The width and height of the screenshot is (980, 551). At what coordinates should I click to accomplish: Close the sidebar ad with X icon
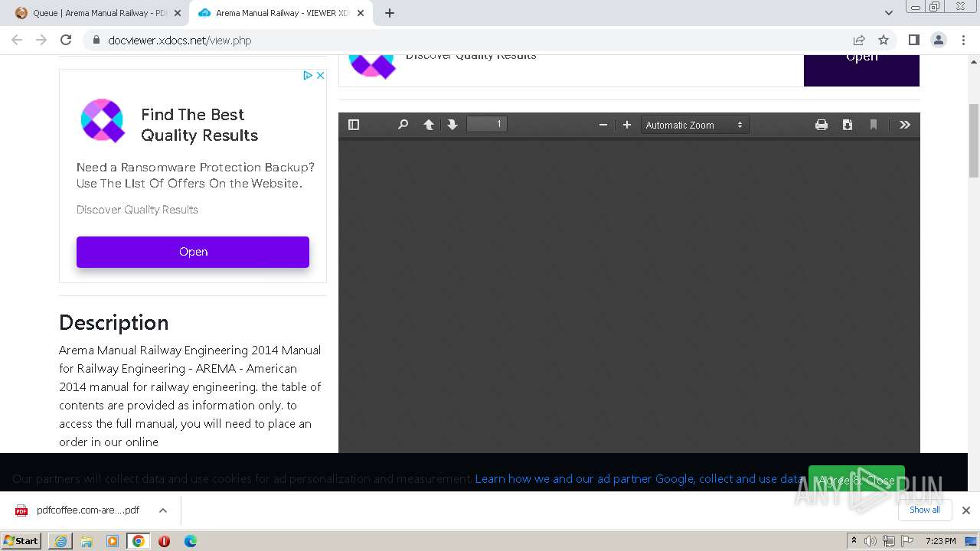point(321,75)
